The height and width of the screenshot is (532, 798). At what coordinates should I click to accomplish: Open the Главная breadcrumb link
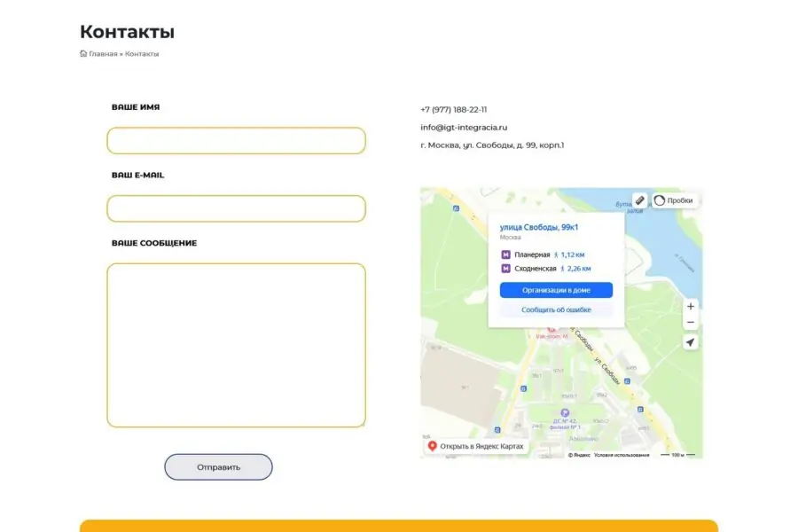pos(103,54)
